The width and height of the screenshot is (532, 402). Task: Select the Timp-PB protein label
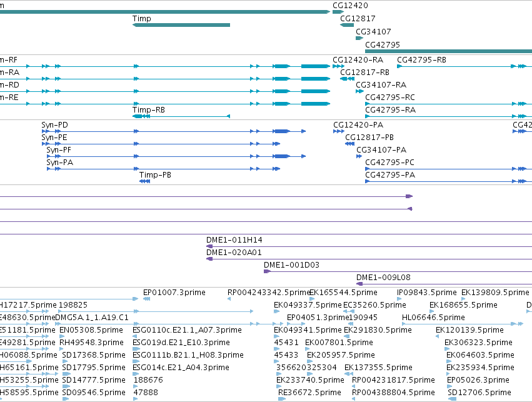pyautogui.click(x=155, y=176)
